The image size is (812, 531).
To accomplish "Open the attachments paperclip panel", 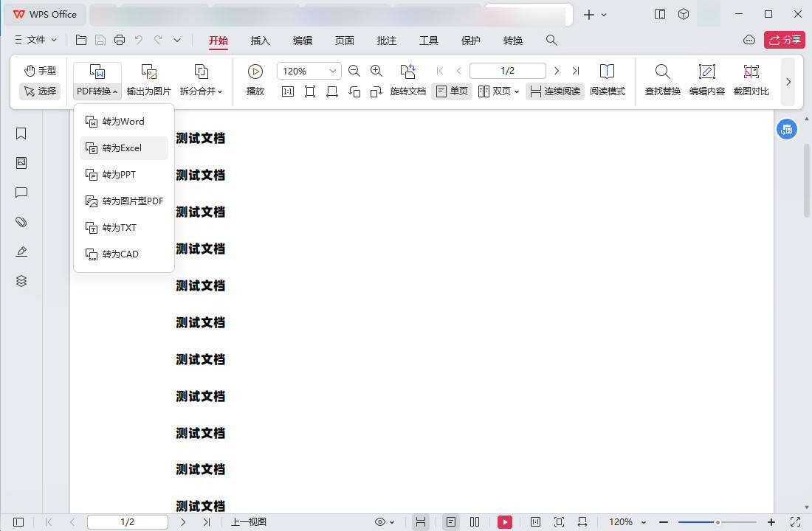I will click(x=21, y=222).
